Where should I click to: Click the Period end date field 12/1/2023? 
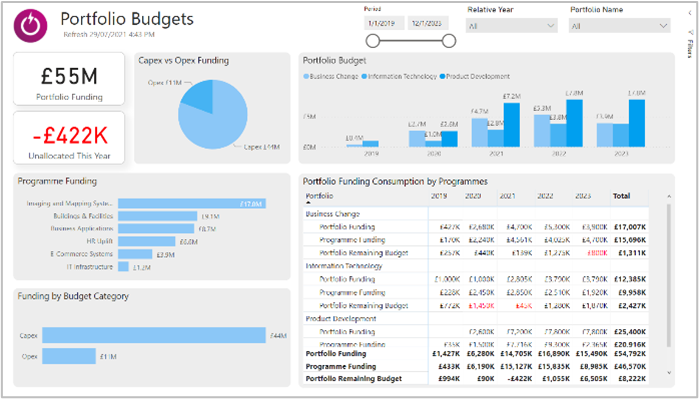pyautogui.click(x=428, y=23)
